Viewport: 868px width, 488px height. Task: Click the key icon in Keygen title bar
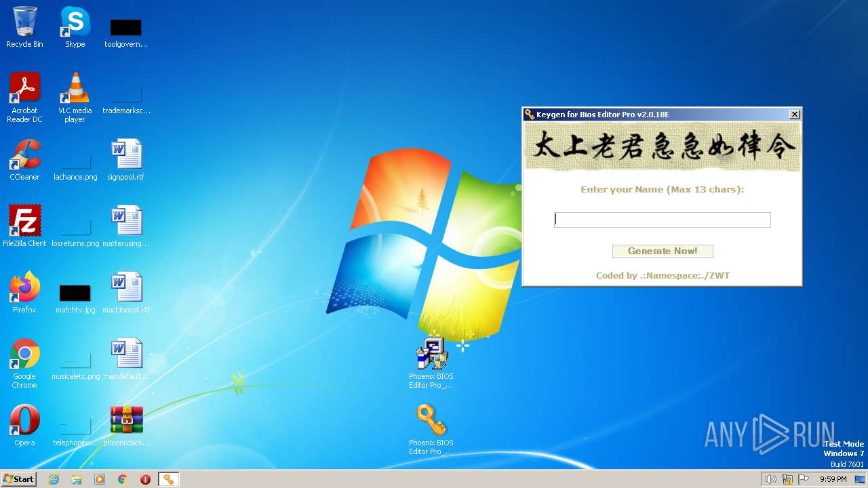(530, 115)
